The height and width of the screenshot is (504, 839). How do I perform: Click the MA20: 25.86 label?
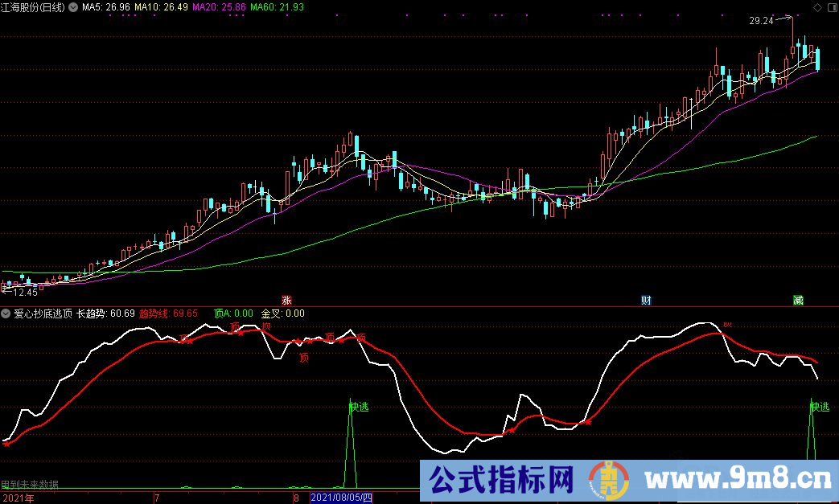[220, 7]
